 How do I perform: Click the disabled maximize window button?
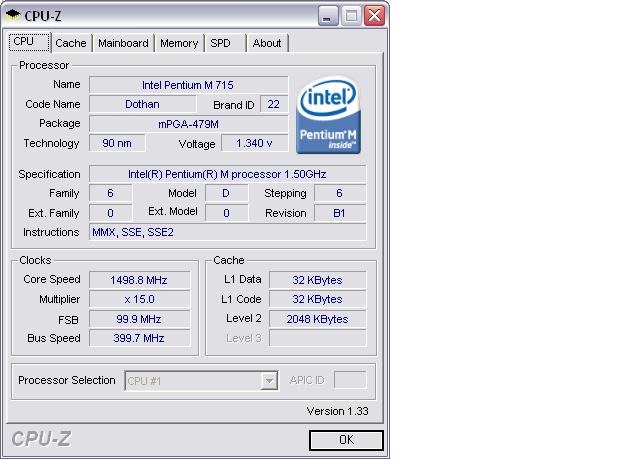point(351,16)
